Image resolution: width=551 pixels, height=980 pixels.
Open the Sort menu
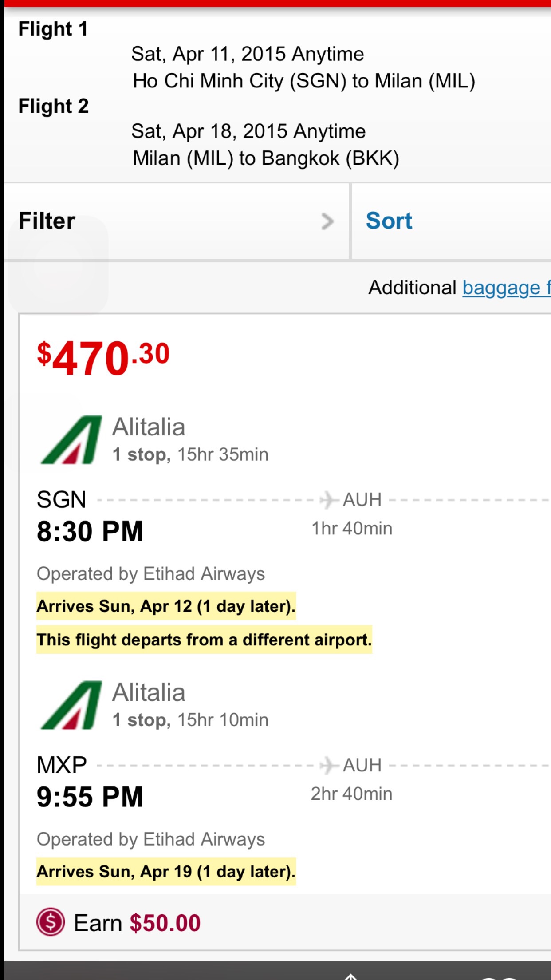[x=389, y=221]
